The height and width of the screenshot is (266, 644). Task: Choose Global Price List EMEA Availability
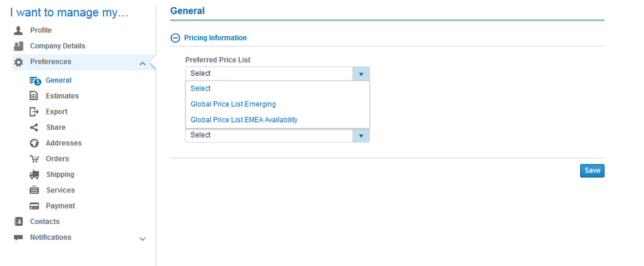(x=244, y=119)
